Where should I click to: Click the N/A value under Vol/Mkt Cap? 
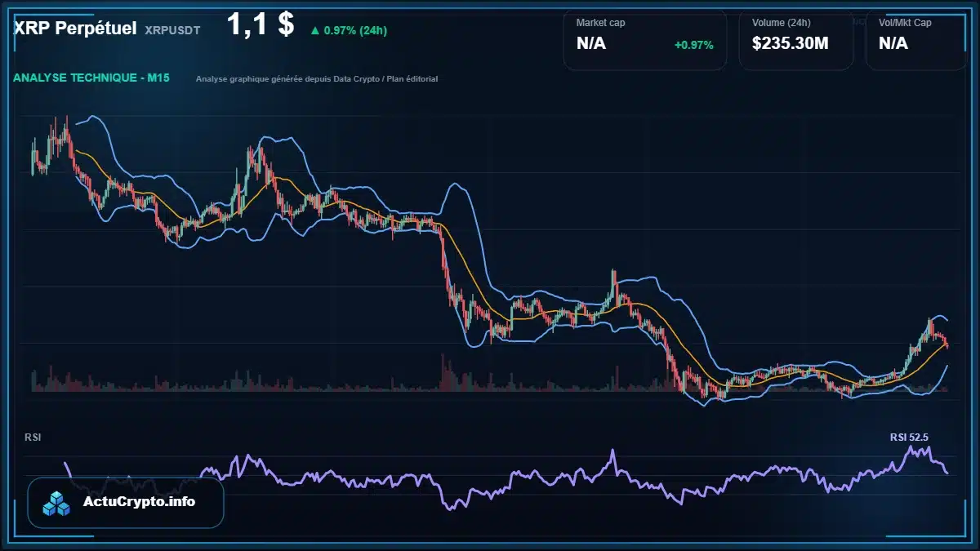pyautogui.click(x=893, y=43)
